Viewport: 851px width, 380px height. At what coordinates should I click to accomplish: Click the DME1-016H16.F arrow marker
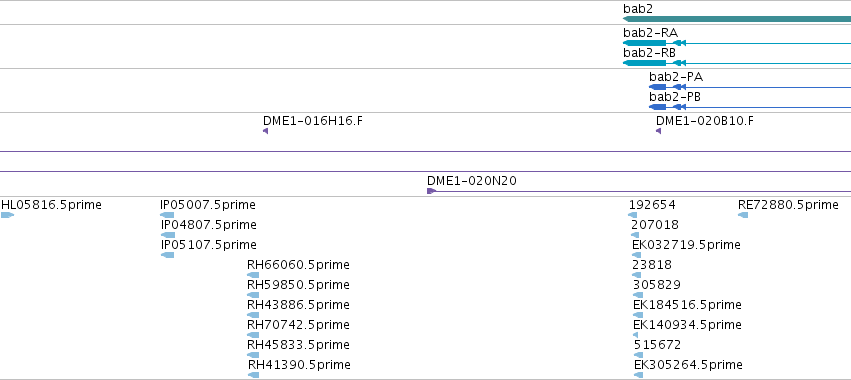click(x=265, y=131)
